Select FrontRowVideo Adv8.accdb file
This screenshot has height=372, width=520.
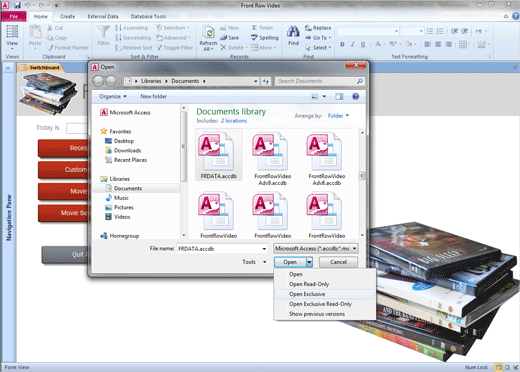click(x=327, y=159)
